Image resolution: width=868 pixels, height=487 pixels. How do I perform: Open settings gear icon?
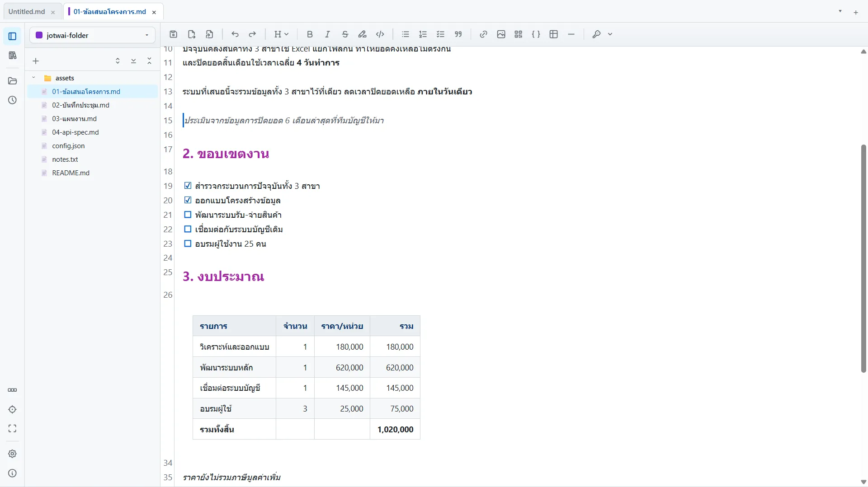pyautogui.click(x=12, y=454)
